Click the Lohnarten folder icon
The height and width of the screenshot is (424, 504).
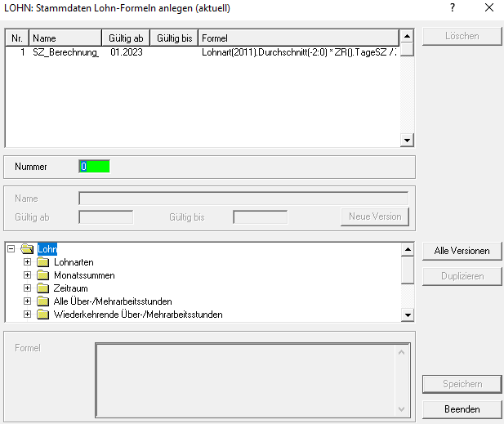43,262
